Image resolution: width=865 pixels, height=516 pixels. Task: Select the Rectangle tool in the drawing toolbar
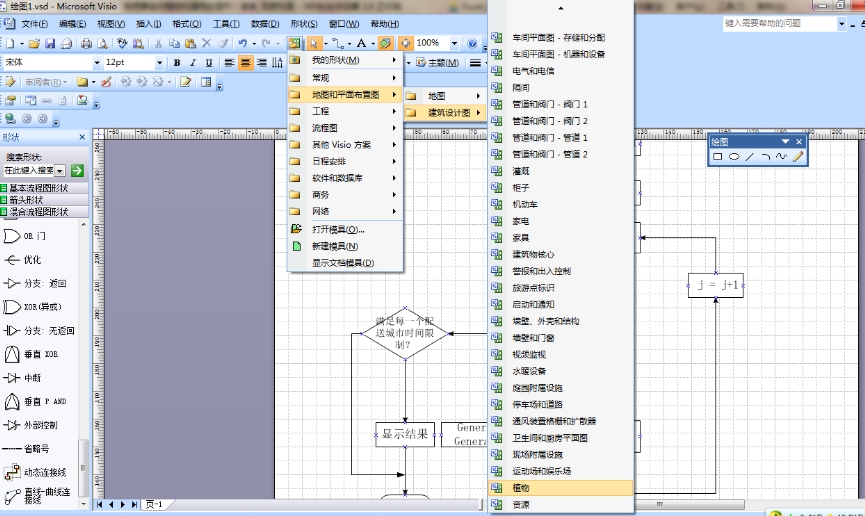point(718,157)
